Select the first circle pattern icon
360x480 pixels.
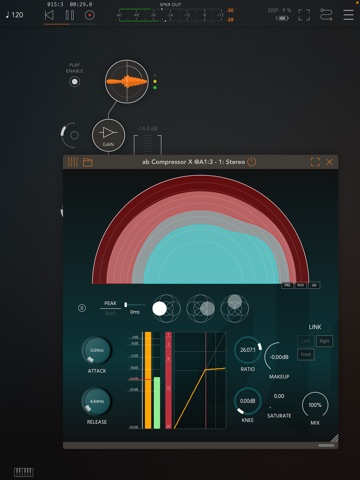tap(166, 308)
